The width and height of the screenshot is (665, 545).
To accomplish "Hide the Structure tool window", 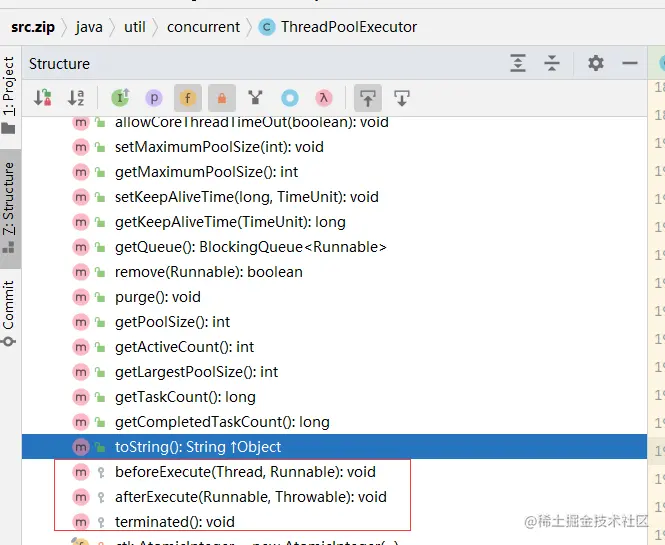I will tap(630, 63).
